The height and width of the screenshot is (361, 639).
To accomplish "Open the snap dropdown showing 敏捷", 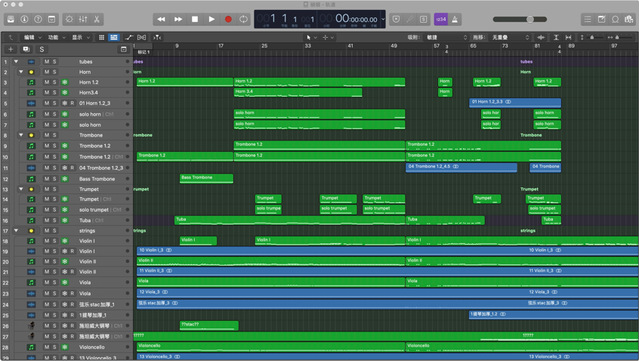I will coord(446,37).
